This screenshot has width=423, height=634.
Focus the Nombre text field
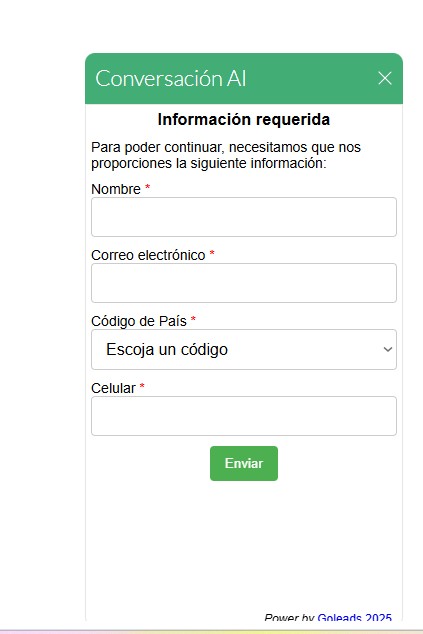click(x=244, y=217)
